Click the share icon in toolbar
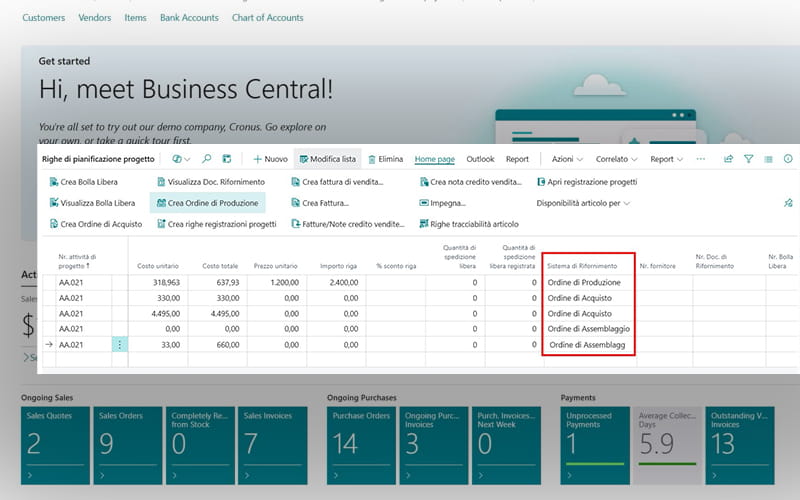The width and height of the screenshot is (800, 500). (728, 159)
